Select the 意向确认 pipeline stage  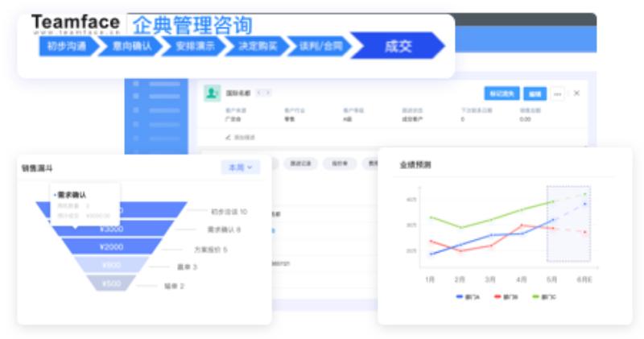131,46
